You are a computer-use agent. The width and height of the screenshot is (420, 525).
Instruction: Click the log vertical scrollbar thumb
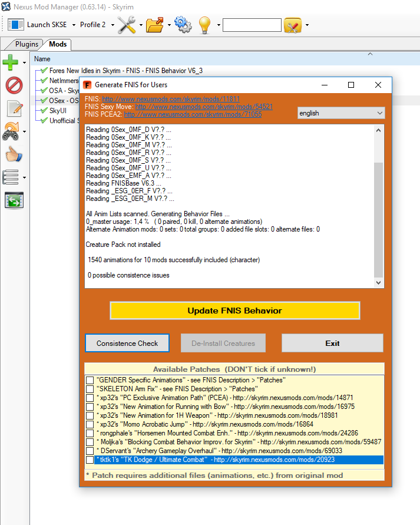[x=378, y=220]
